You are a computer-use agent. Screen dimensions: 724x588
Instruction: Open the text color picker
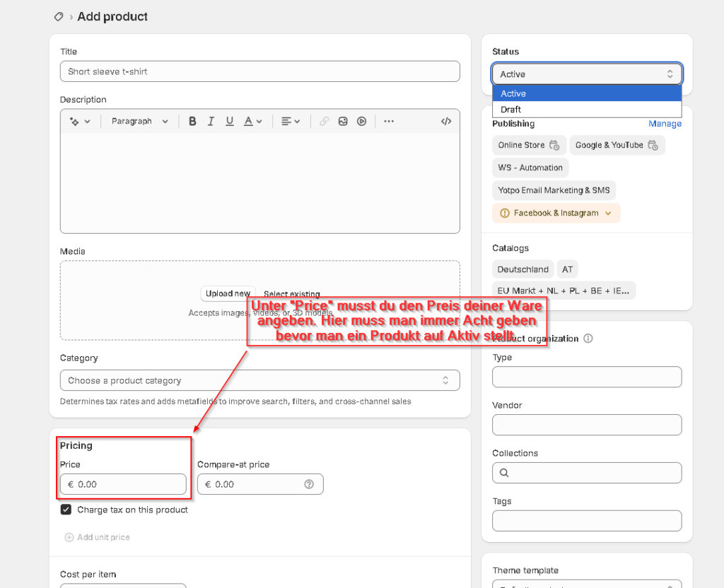[252, 122]
